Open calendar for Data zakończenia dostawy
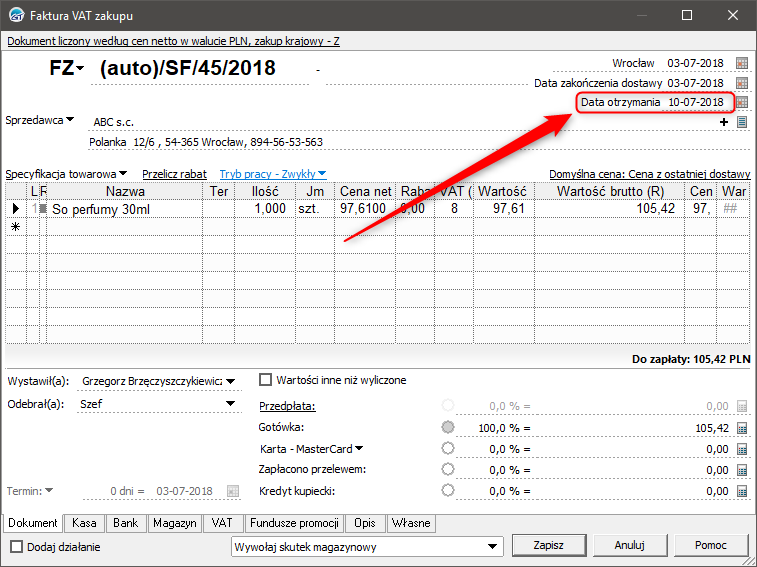 pos(742,83)
